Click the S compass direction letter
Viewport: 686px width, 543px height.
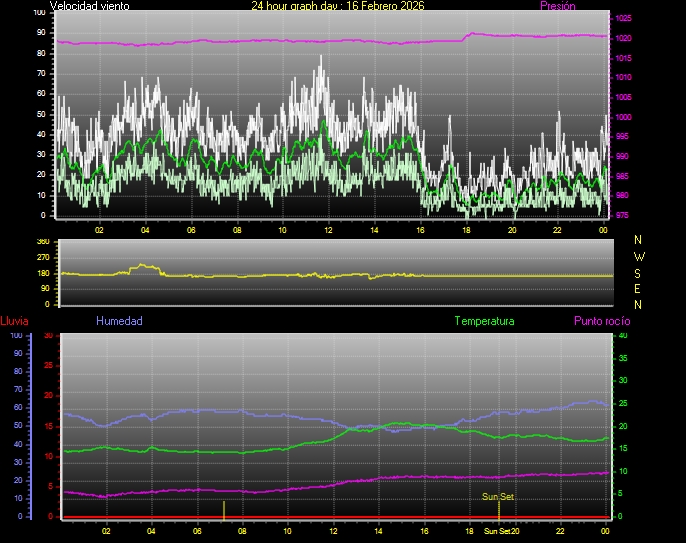[x=639, y=272]
